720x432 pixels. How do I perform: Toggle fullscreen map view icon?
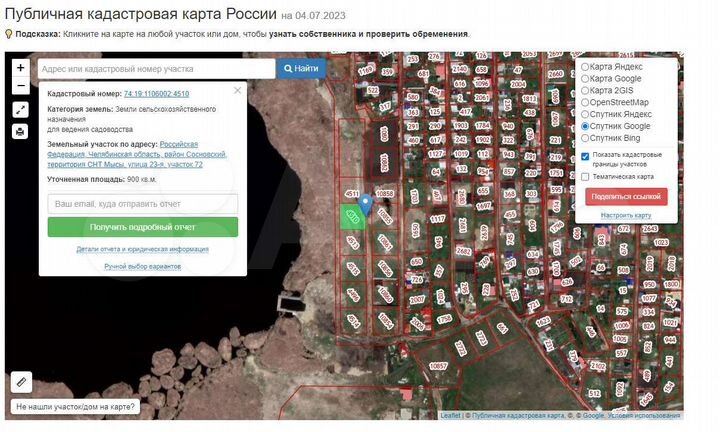(20, 110)
